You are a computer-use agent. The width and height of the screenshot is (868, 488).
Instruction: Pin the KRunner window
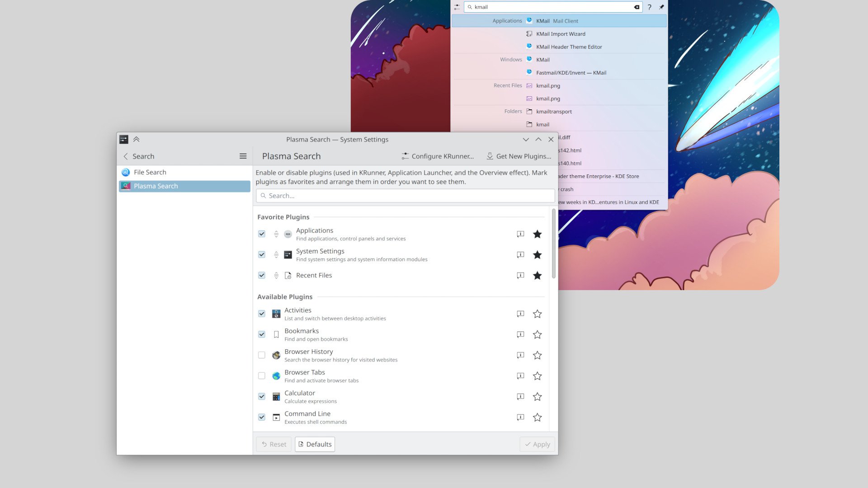tap(661, 7)
